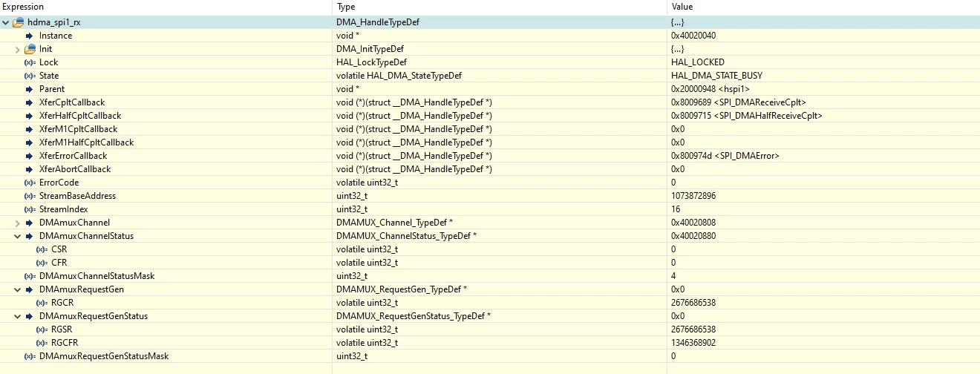Select the DMAmuxChannelStatusMask row label
The height and width of the screenshot is (374, 980).
point(97,276)
